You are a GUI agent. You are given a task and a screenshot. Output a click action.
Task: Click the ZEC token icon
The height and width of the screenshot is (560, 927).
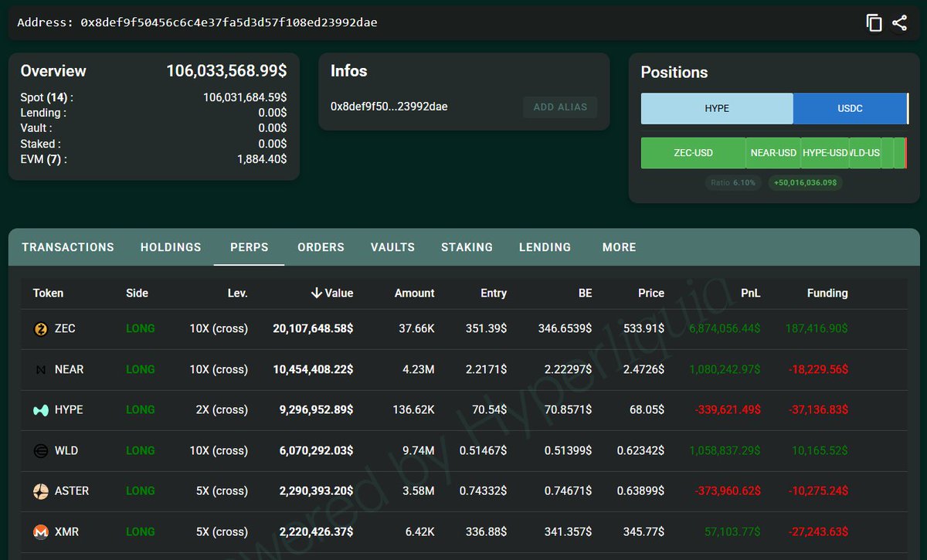[41, 329]
